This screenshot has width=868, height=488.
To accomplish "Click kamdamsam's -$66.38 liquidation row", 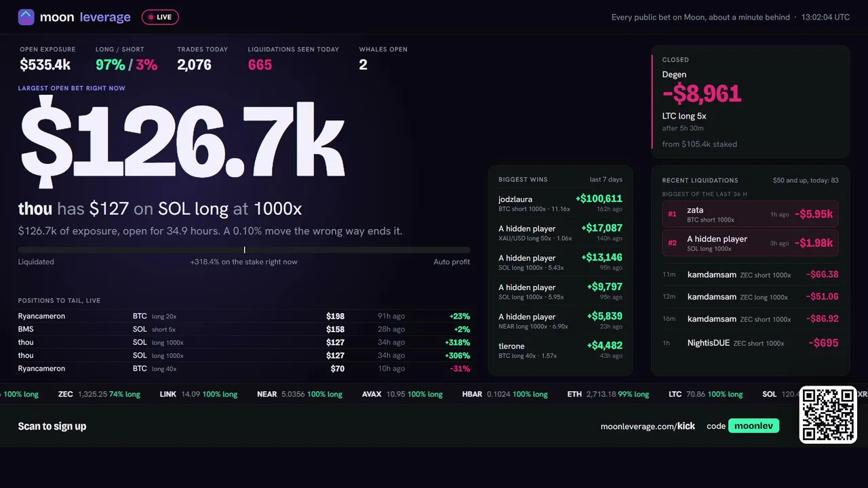I will pos(750,274).
